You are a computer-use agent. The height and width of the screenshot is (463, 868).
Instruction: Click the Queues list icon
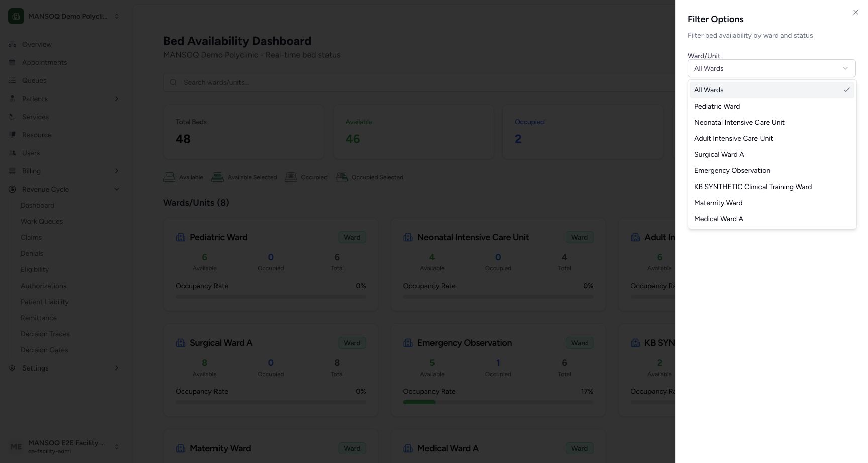click(x=12, y=80)
